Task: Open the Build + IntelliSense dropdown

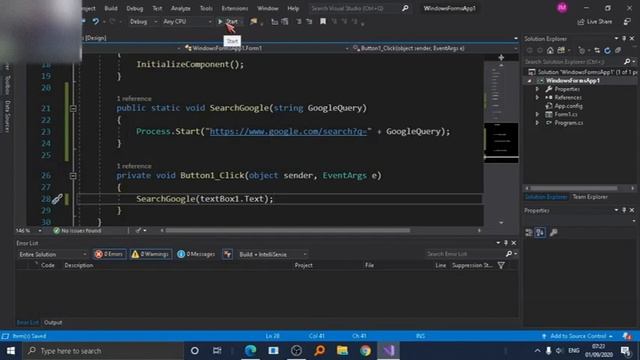Action: pyautogui.click(x=273, y=254)
